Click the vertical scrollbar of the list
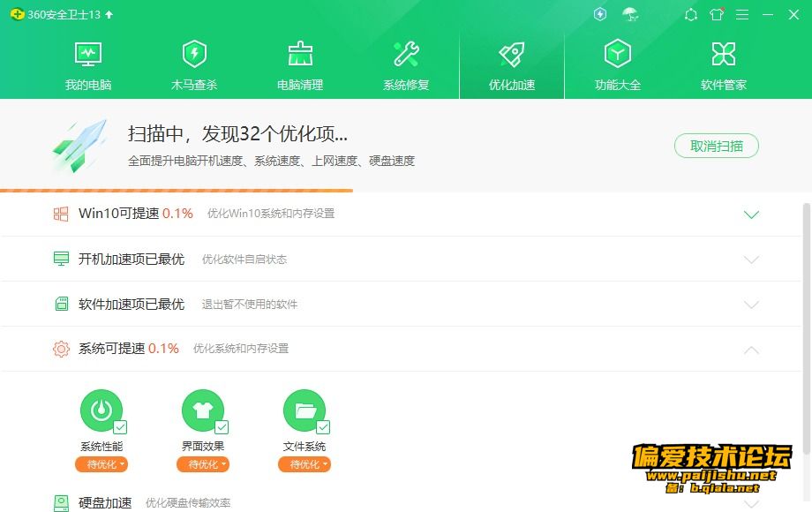 [807, 328]
